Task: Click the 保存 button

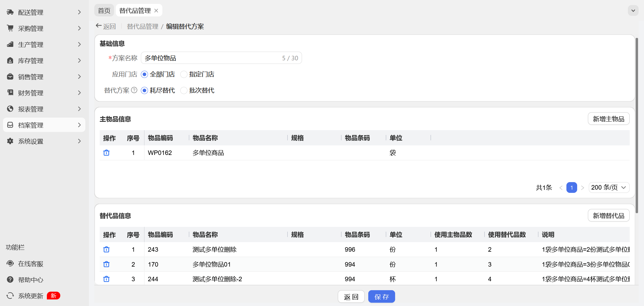Action: coord(382,297)
